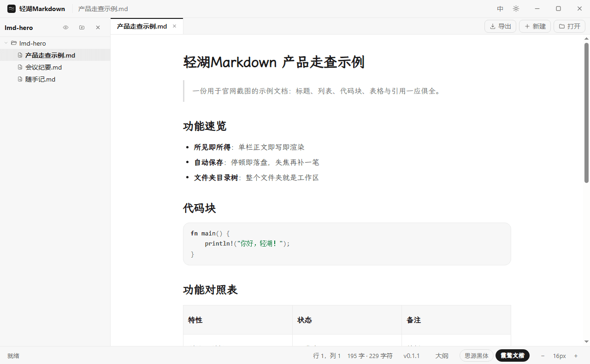Click the 状态 table header cell
The height and width of the screenshot is (364, 590).
coord(347,320)
